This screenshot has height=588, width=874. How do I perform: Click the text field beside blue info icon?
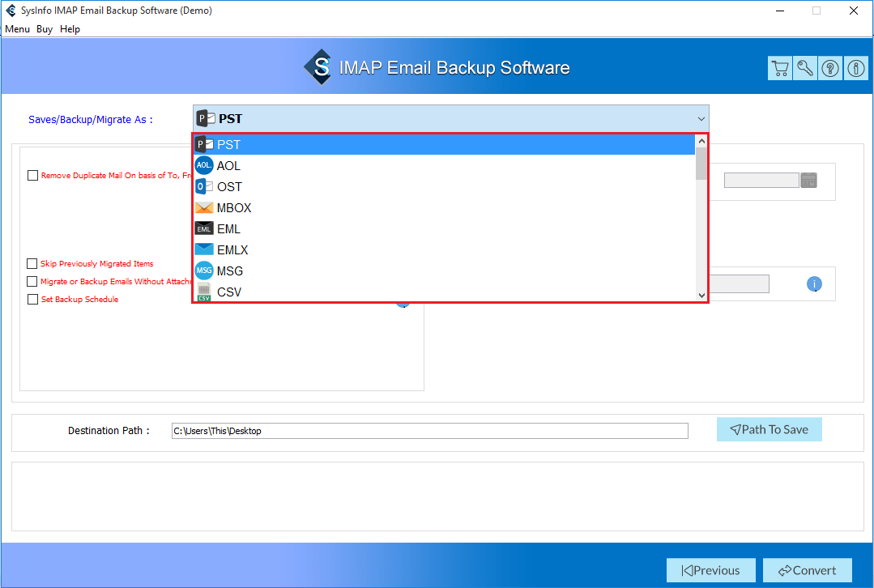pos(739,283)
